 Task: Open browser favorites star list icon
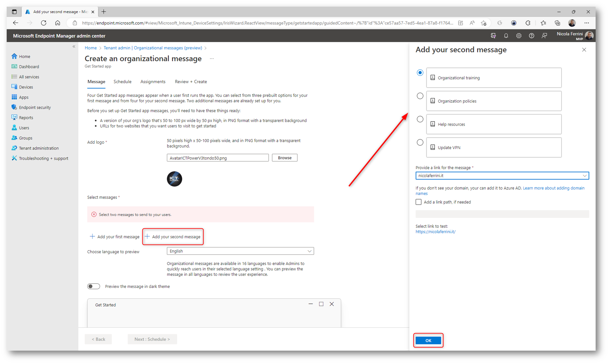[543, 23]
